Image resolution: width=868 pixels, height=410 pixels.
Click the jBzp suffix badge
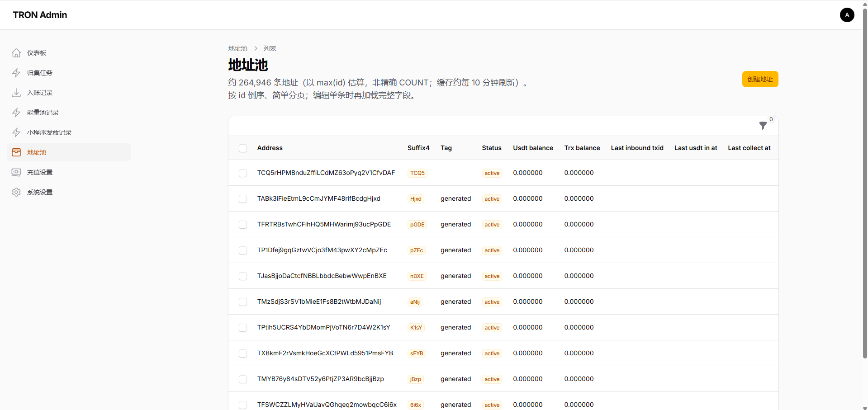point(416,379)
